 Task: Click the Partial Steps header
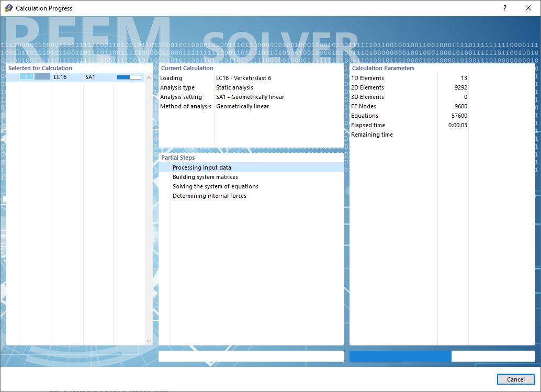coord(178,158)
